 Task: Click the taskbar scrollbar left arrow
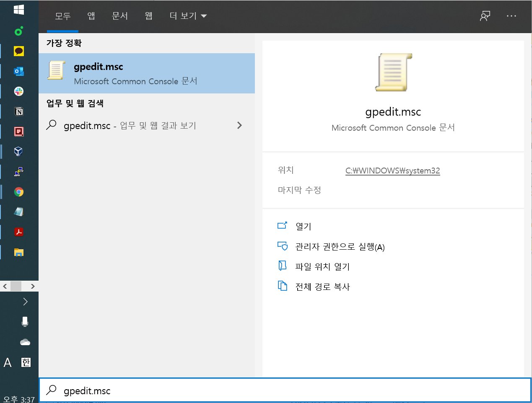[x=5, y=286]
